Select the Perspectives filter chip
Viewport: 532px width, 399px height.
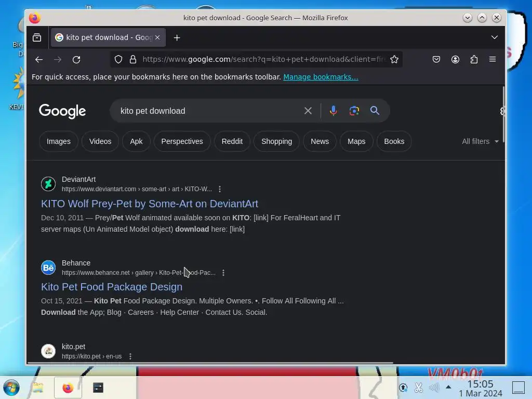182,141
